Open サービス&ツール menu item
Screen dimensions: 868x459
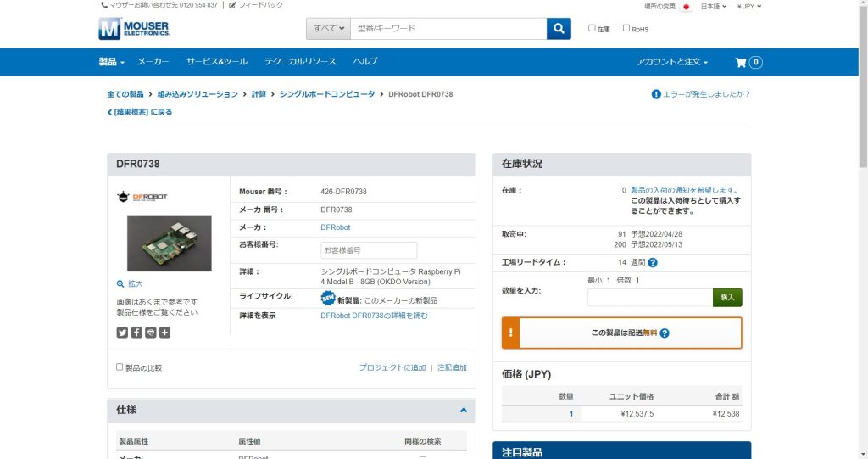pyautogui.click(x=217, y=62)
